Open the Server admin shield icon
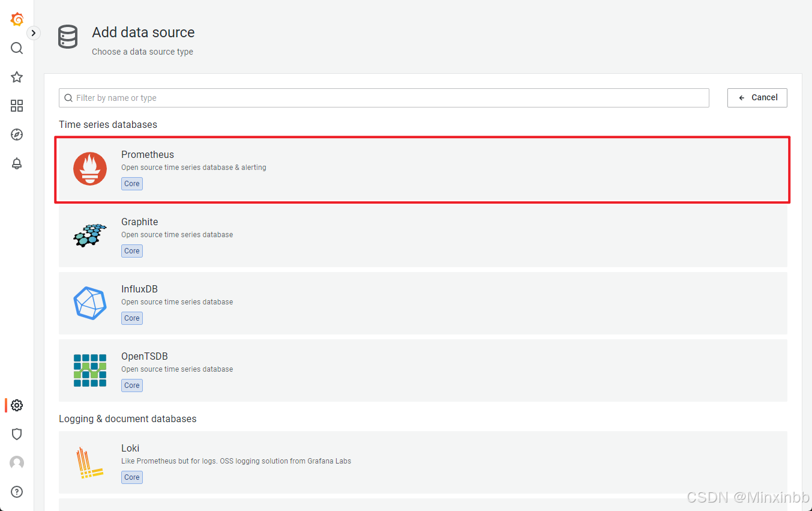 coord(17,434)
